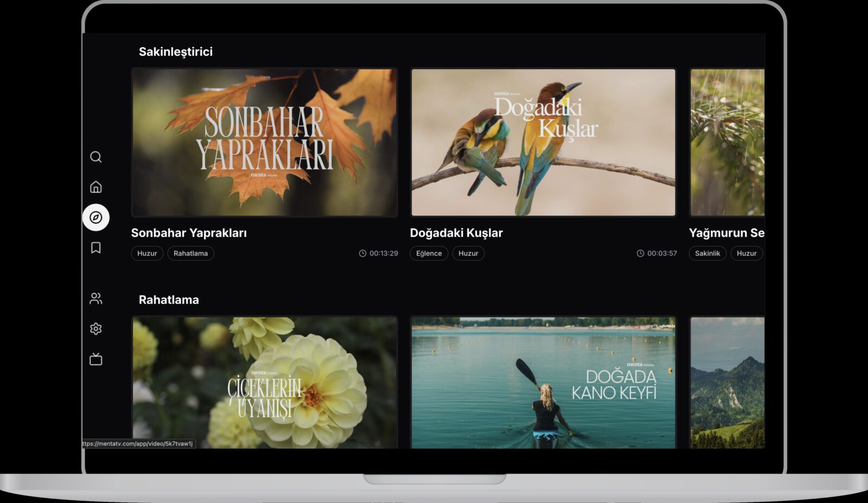The height and width of the screenshot is (503, 868).
Task: Open the Sonbahar Yaprakları video thumbnail
Action: pyautogui.click(x=265, y=142)
